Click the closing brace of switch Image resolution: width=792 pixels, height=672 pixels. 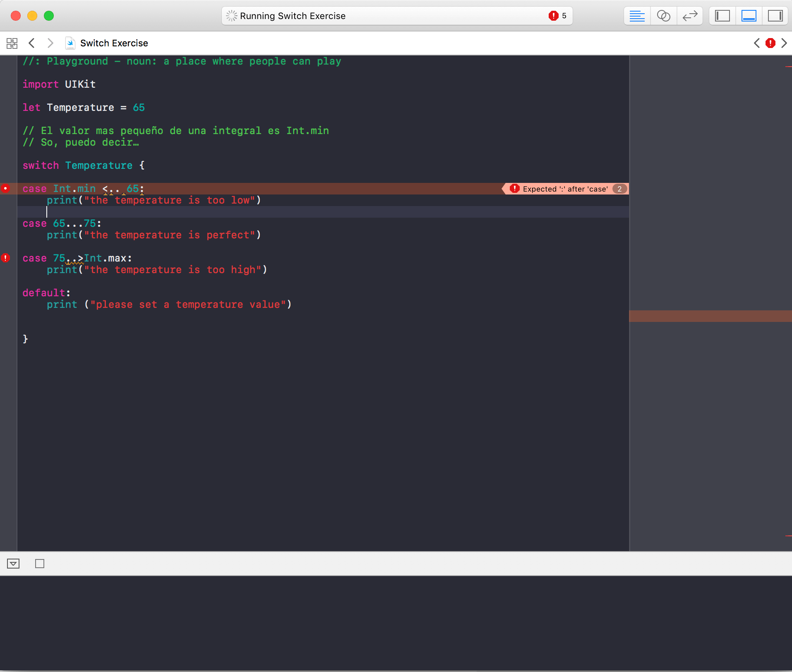click(25, 339)
